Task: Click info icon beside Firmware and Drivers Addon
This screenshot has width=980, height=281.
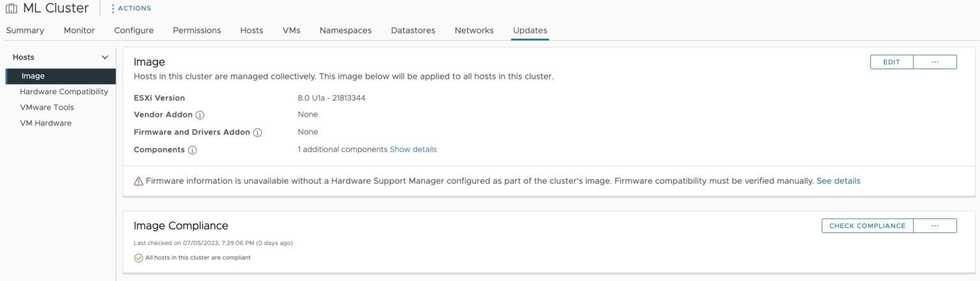Action: click(258, 132)
